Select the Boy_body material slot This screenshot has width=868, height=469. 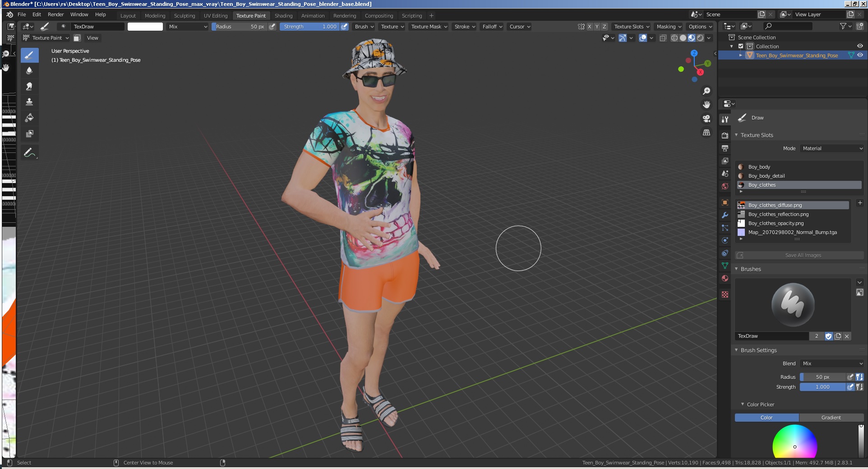click(x=799, y=167)
